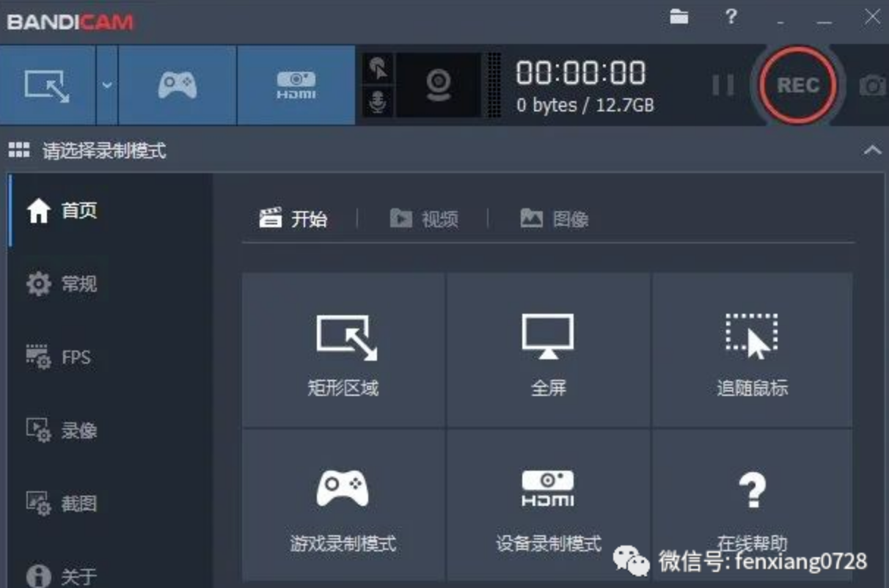The image size is (889, 588).
Task: Click the 请选择录制模式 header title
Action: coord(104,151)
